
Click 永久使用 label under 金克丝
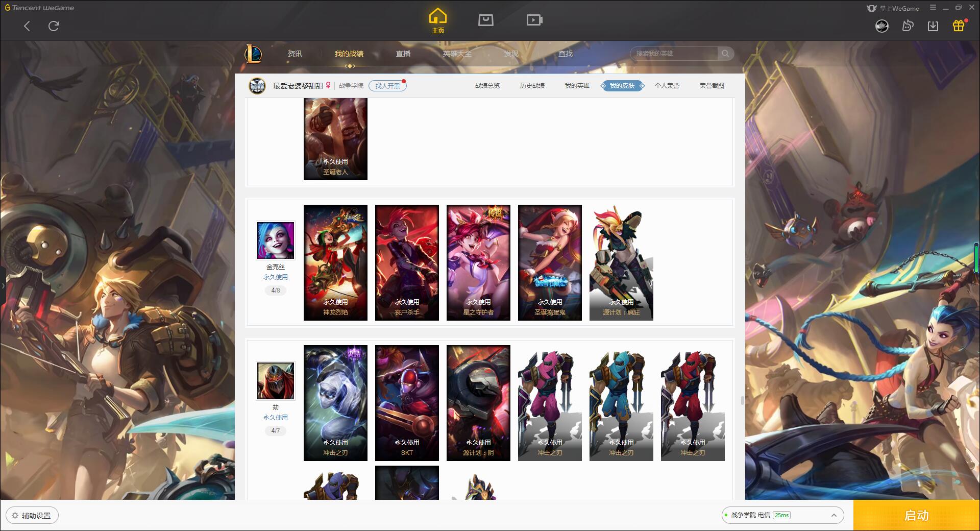tap(276, 277)
